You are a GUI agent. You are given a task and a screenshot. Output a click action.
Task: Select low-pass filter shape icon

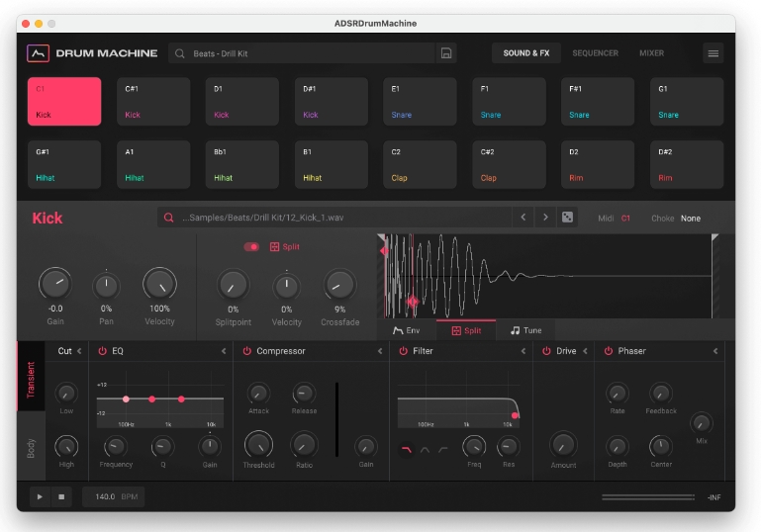tap(406, 450)
